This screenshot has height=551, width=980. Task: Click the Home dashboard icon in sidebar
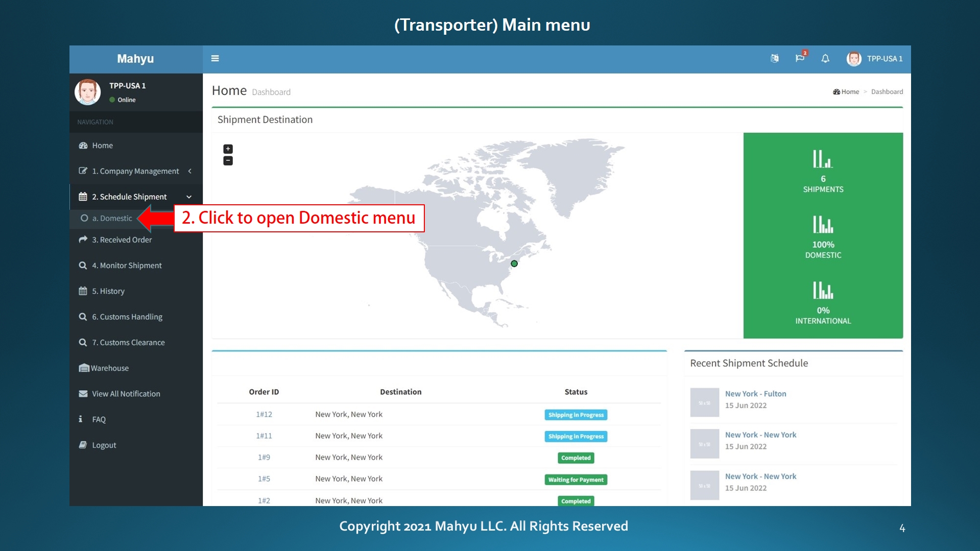(83, 146)
